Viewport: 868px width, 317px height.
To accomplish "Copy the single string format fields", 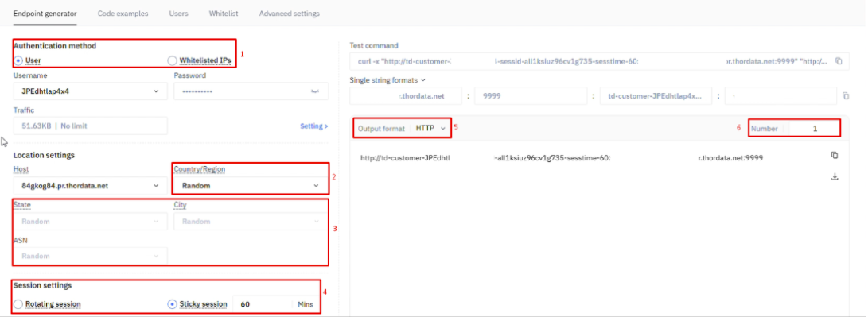I will 845,95.
